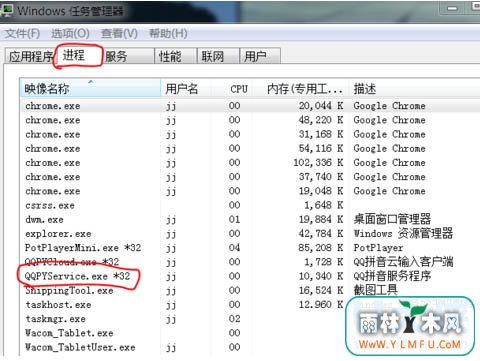Screen dimensions: 480x361
Task: Open the 文件(F) menu
Action: pos(23,33)
